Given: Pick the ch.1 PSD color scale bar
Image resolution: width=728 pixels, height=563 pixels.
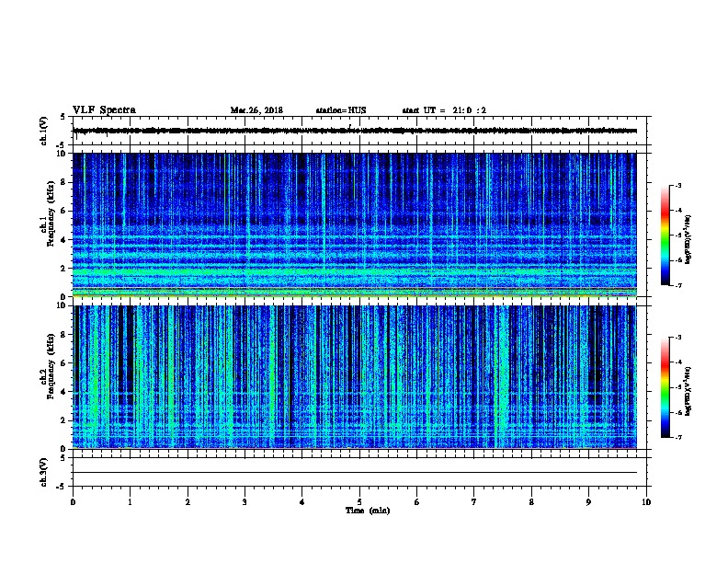Looking at the screenshot, I should coord(665,236).
